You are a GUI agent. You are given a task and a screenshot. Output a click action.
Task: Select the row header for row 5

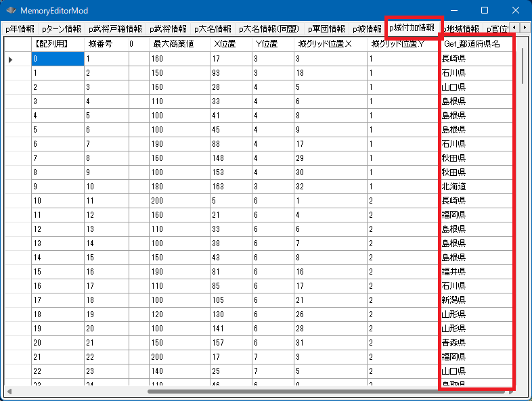point(17,129)
